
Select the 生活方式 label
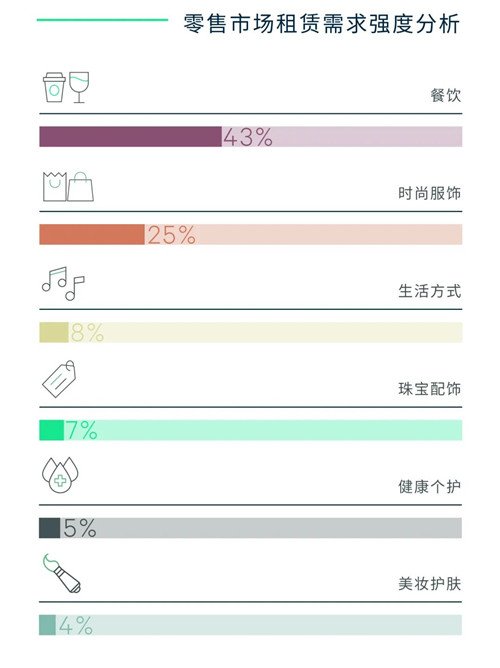point(430,291)
